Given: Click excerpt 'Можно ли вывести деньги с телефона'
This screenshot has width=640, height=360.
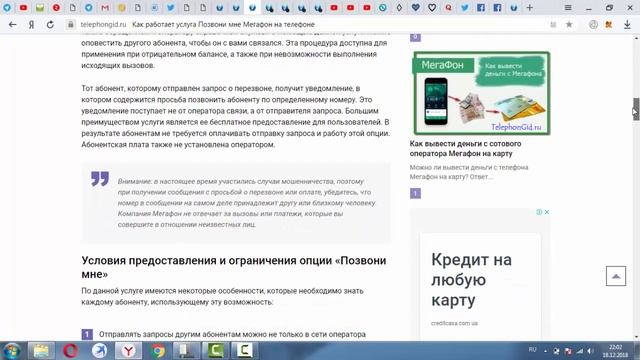Looking at the screenshot, I should coord(469,172).
